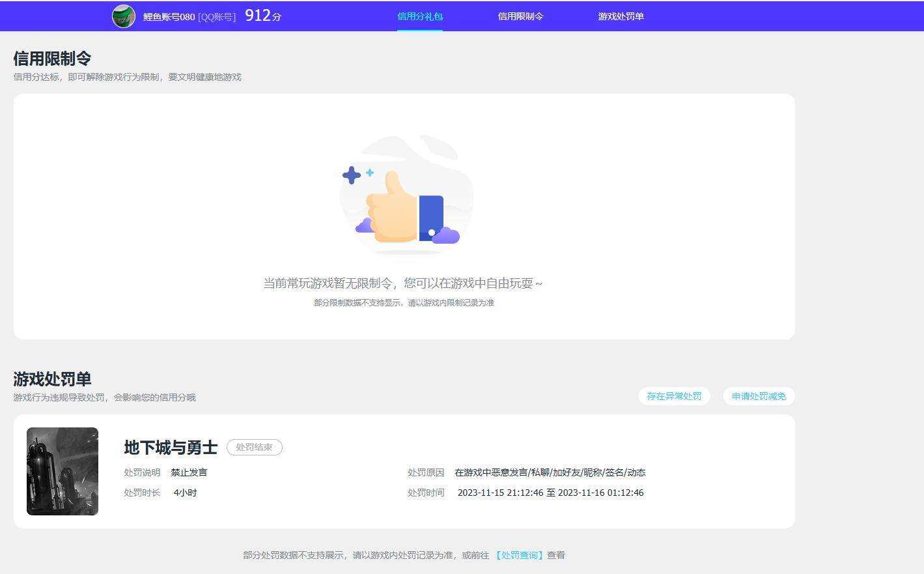
Task: Click the 游戏行为违规导致处罚 subtitle text
Action: pos(104,397)
